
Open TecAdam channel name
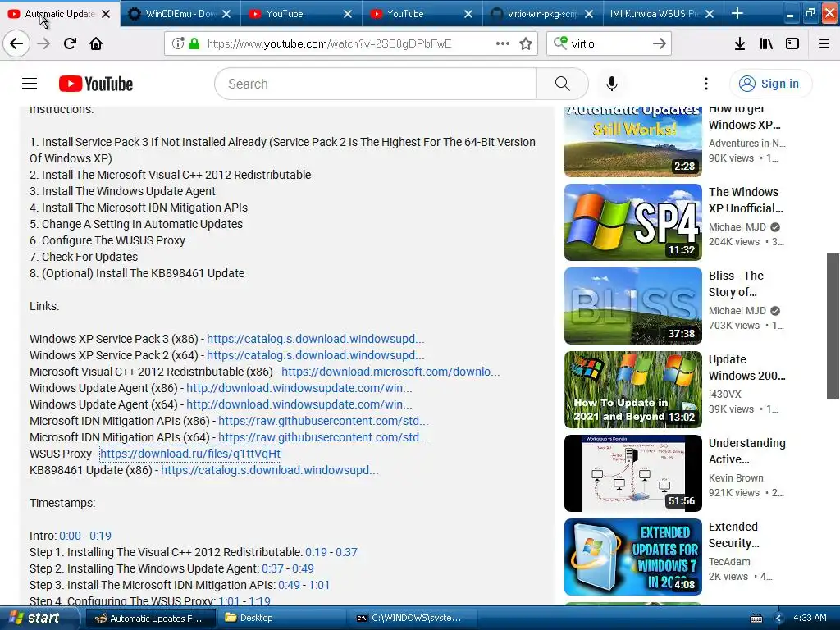point(729,561)
